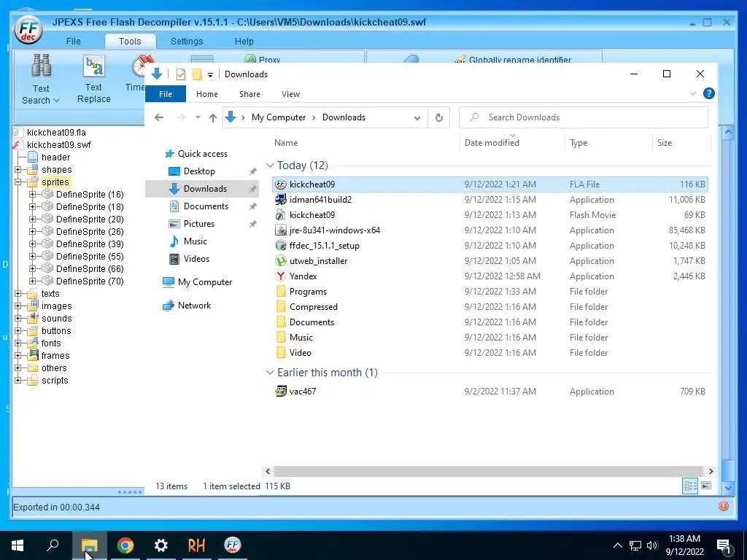The height and width of the screenshot is (560, 747).
Task: Expand the images folder in tree
Action: (x=18, y=306)
